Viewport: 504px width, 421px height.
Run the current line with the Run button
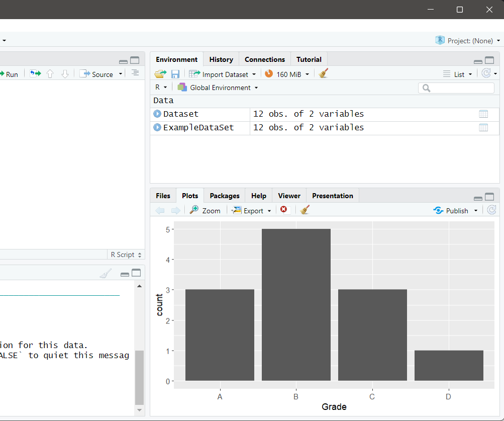click(x=10, y=73)
